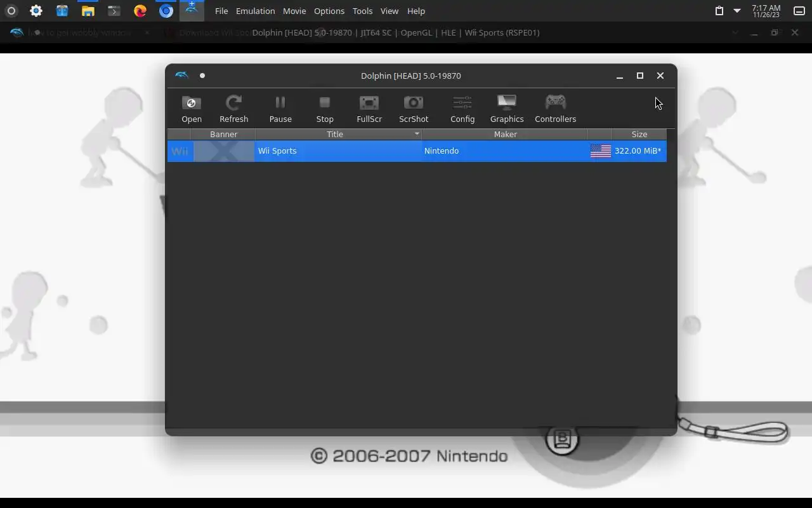Stop the emulation
Viewport: 812px width, 508px height.
coord(325,109)
